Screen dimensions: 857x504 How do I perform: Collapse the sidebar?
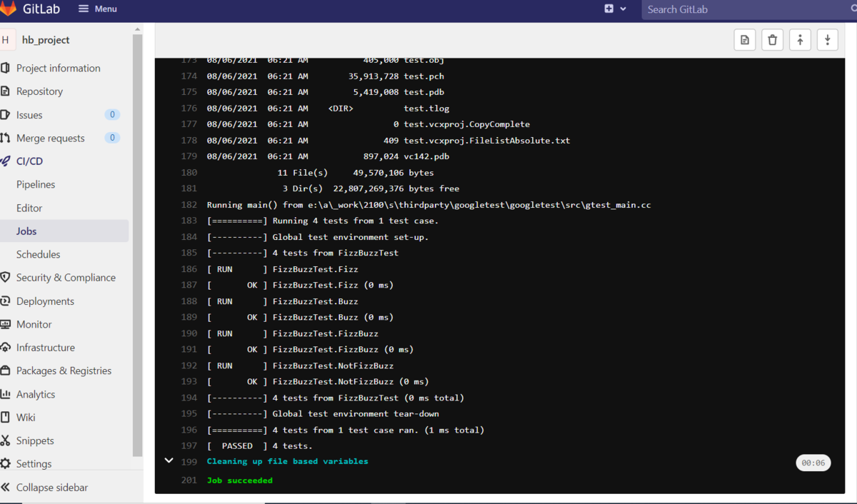coord(52,488)
